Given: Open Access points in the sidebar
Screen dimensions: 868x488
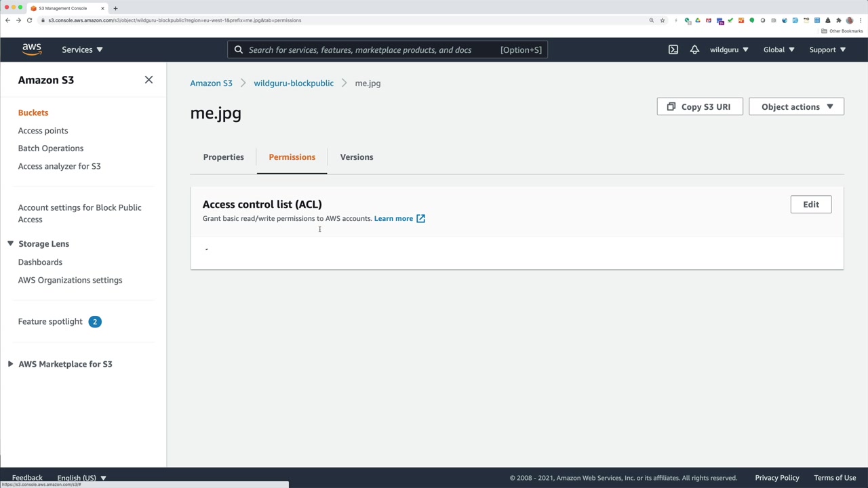Looking at the screenshot, I should [x=43, y=130].
